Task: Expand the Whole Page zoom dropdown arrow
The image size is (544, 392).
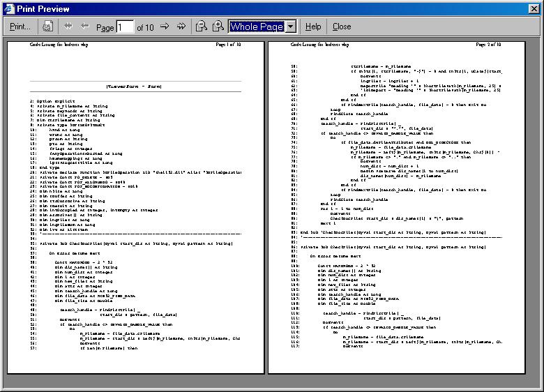Action: tap(291, 27)
